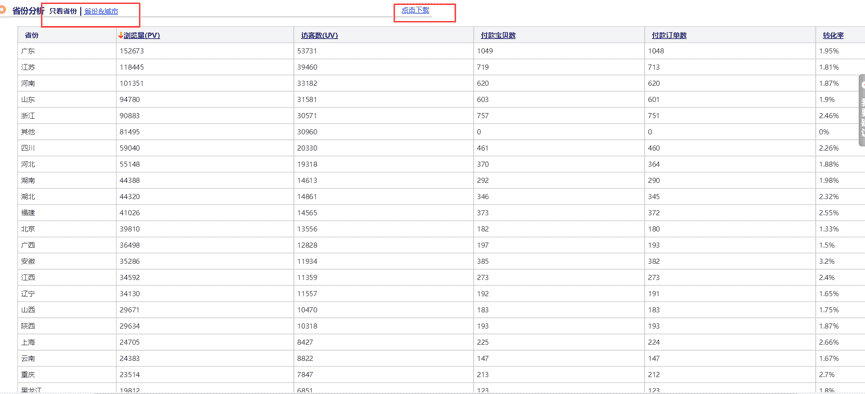This screenshot has width=865, height=394.
Task: Click 付款宝贝数 value 1049 for 广东
Action: [x=485, y=51]
